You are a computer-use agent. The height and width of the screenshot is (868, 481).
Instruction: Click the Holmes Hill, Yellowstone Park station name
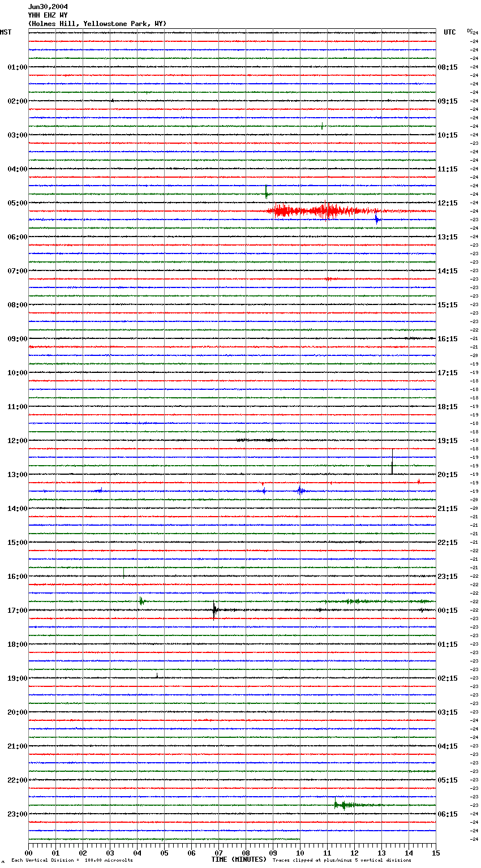tap(97, 24)
